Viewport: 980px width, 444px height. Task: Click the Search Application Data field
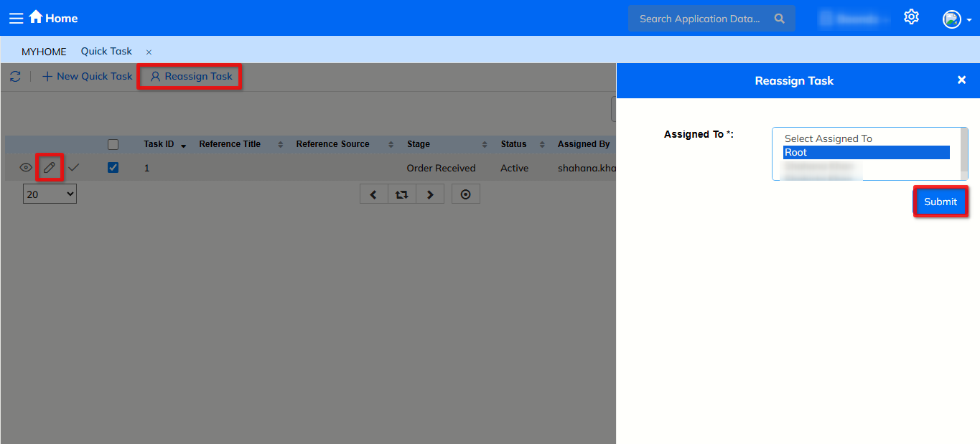point(699,19)
